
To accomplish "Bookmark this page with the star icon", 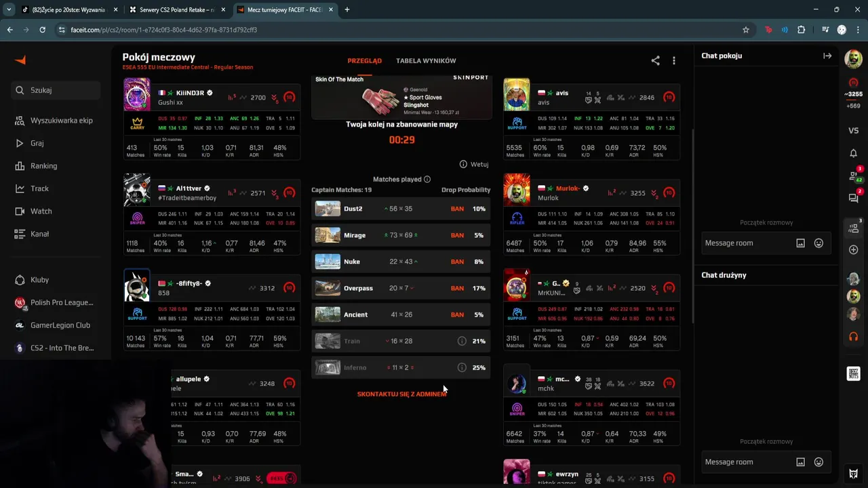I will click(x=746, y=30).
